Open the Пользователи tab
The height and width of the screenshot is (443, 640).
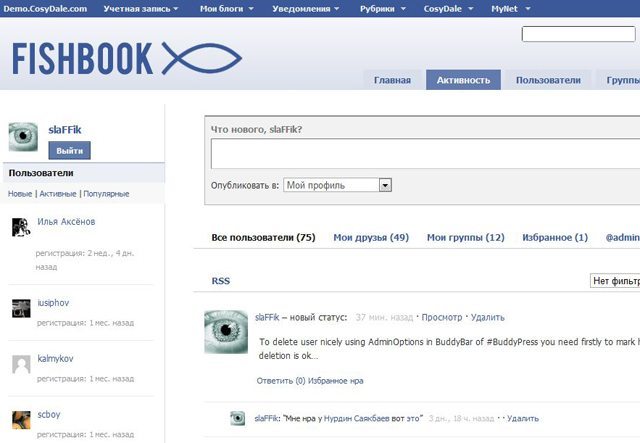coord(548,80)
